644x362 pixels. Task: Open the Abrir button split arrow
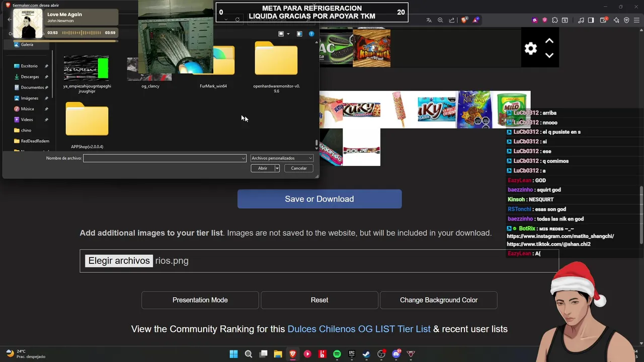[277, 168]
